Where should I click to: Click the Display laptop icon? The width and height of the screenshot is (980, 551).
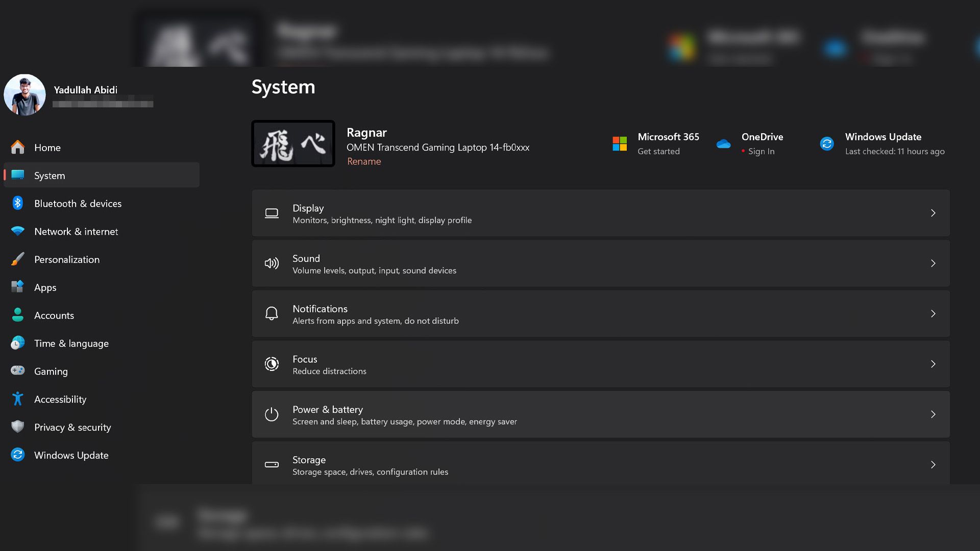tap(272, 213)
